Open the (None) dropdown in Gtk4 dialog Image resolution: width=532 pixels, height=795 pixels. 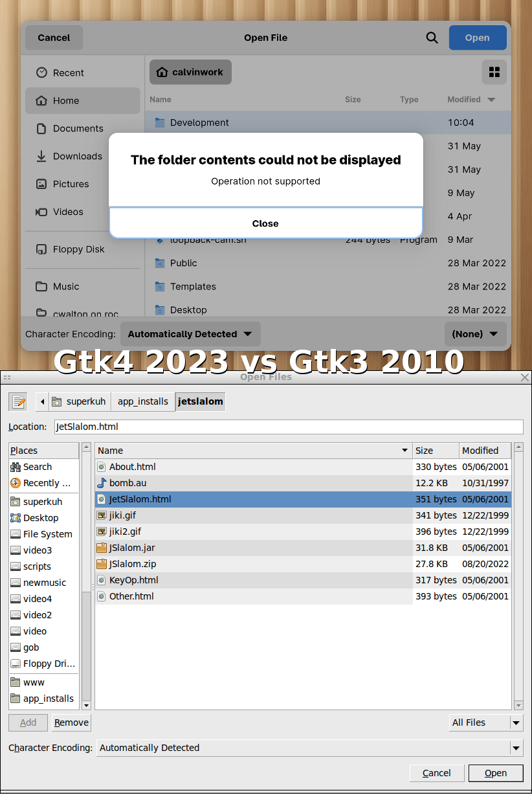pyautogui.click(x=476, y=334)
